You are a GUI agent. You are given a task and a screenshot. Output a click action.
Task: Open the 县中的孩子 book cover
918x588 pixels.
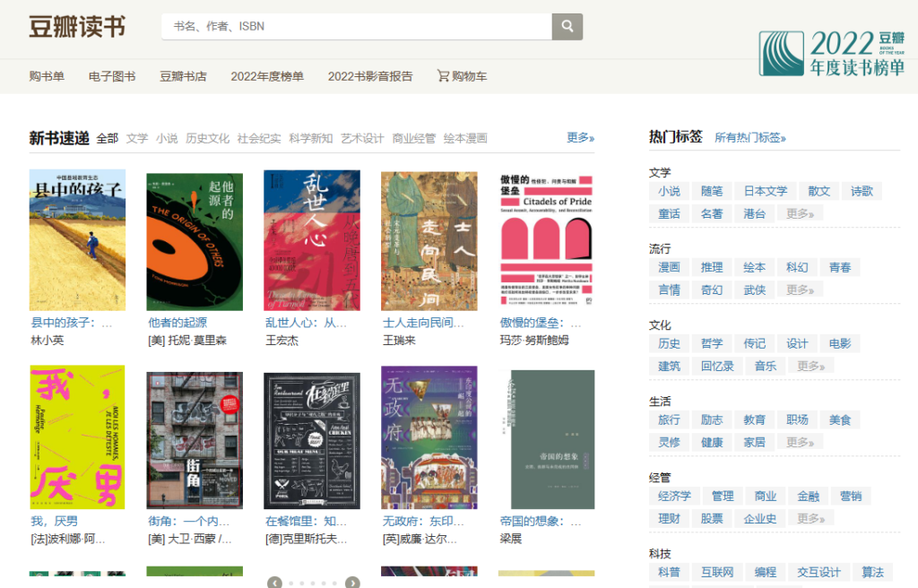(77, 240)
